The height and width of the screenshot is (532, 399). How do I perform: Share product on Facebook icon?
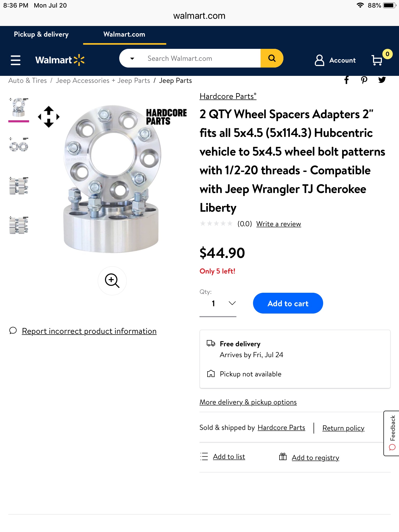[347, 80]
